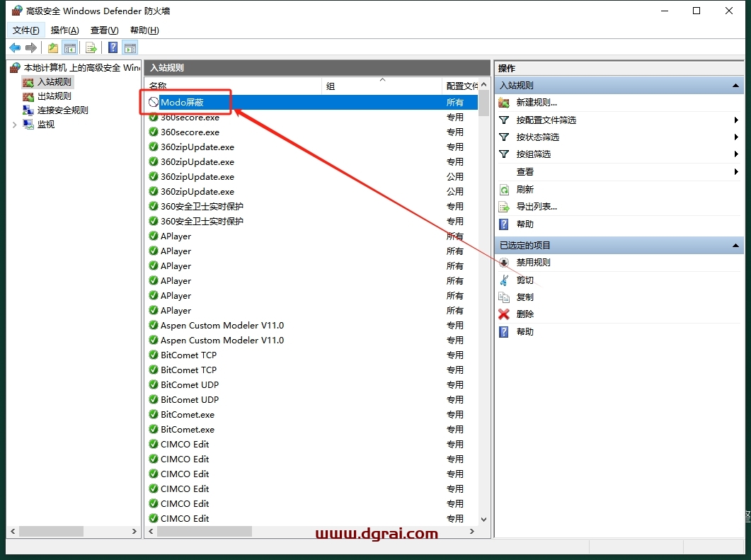Open help via the toolbar question mark icon
The width and height of the screenshot is (751, 560).
[x=113, y=47]
